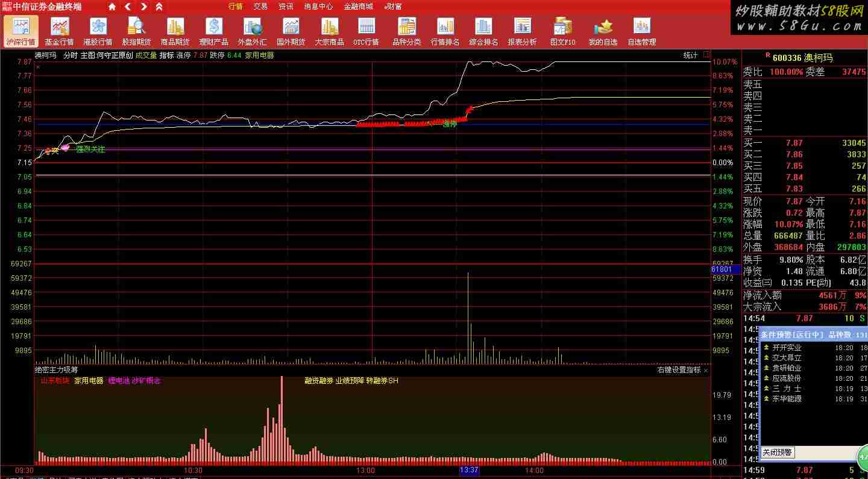868x479 pixels.
Task: Click 锂电池 concept tag
Action: 119,381
